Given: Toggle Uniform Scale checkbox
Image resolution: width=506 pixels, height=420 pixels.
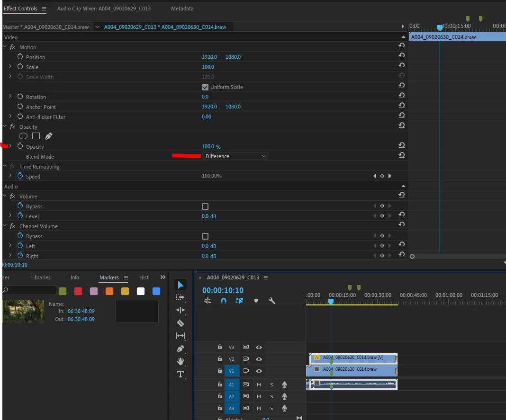Looking at the screenshot, I should [205, 87].
